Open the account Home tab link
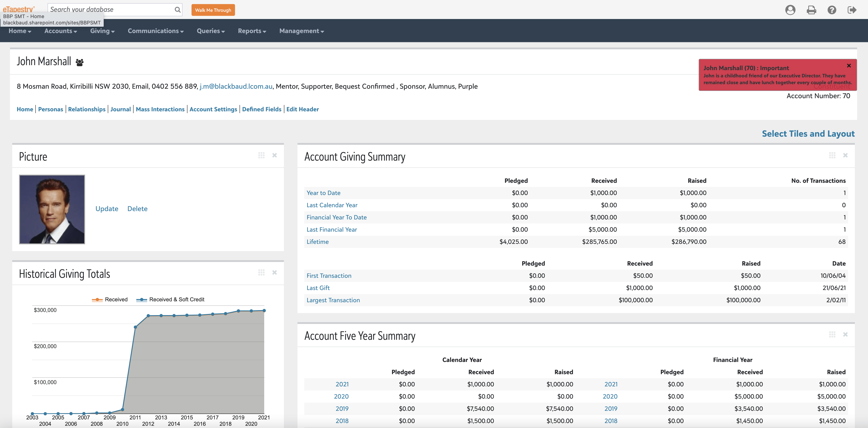The width and height of the screenshot is (868, 428). point(25,109)
